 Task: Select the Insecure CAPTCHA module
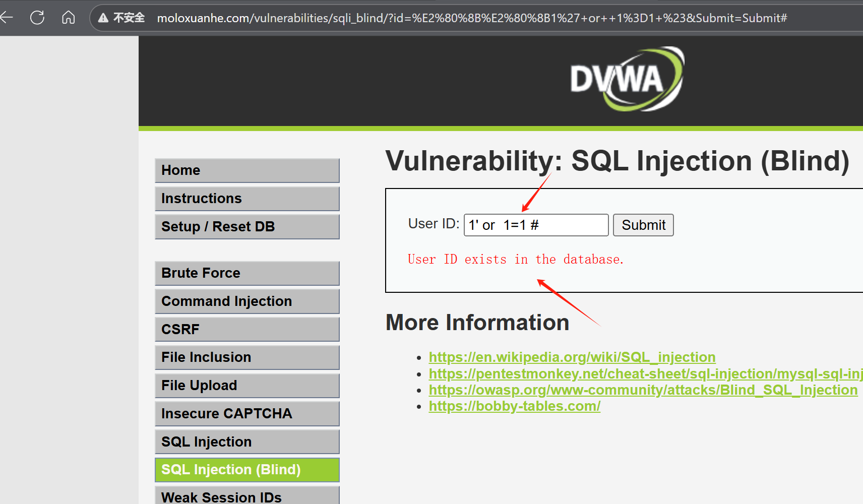click(x=247, y=414)
